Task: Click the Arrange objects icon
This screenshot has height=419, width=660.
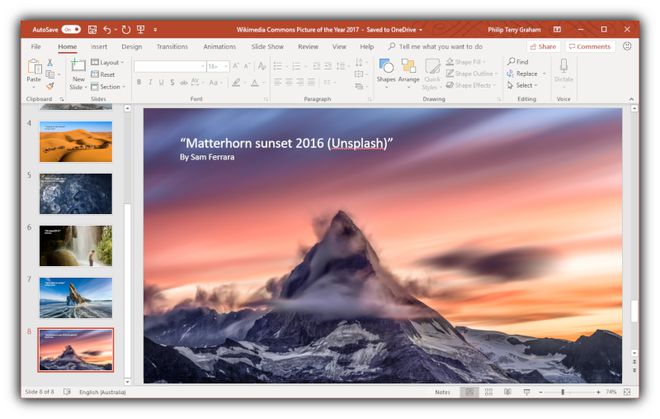Action: pos(409,70)
